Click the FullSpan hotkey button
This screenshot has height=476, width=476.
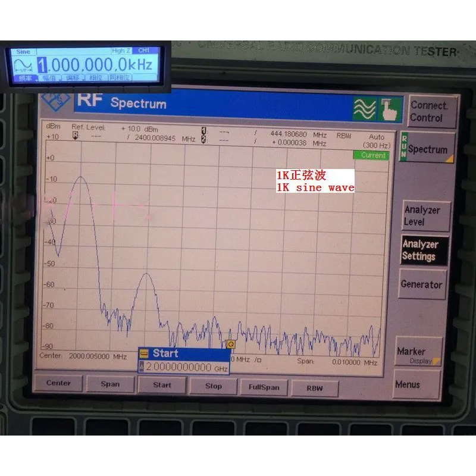pos(264,387)
